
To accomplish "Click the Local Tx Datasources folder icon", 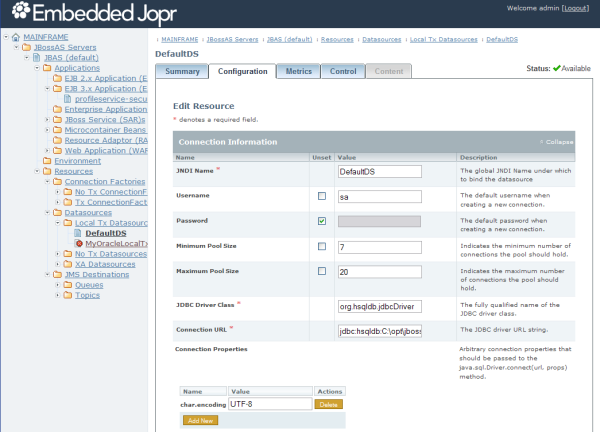I will [x=68, y=223].
